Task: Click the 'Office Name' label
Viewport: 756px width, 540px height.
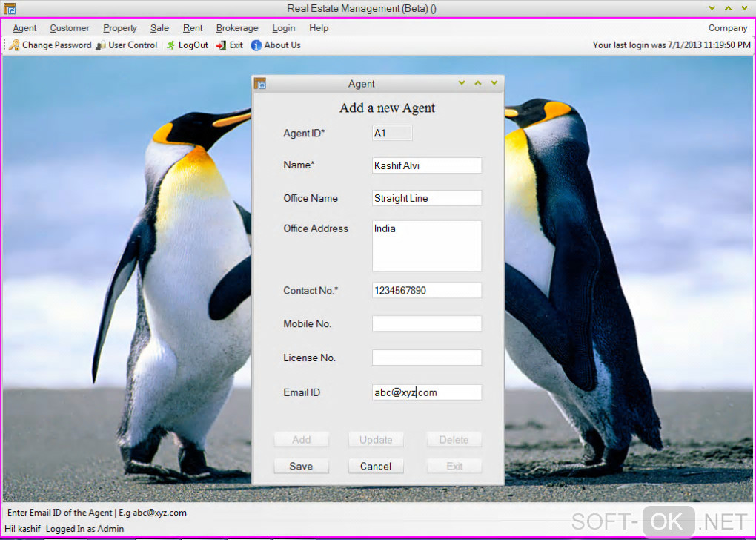Action: click(x=311, y=198)
